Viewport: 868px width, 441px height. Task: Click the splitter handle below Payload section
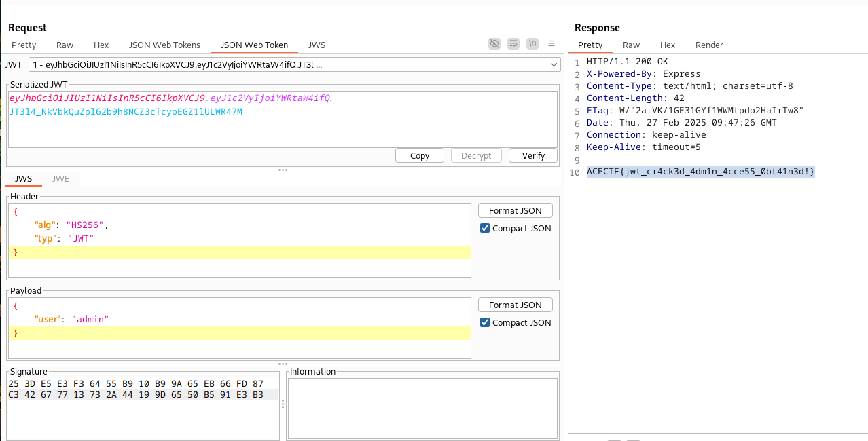coord(283,364)
